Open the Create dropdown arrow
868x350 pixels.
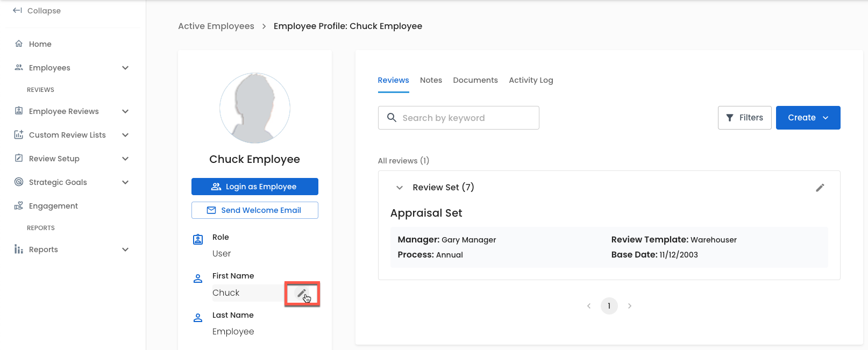point(826,118)
